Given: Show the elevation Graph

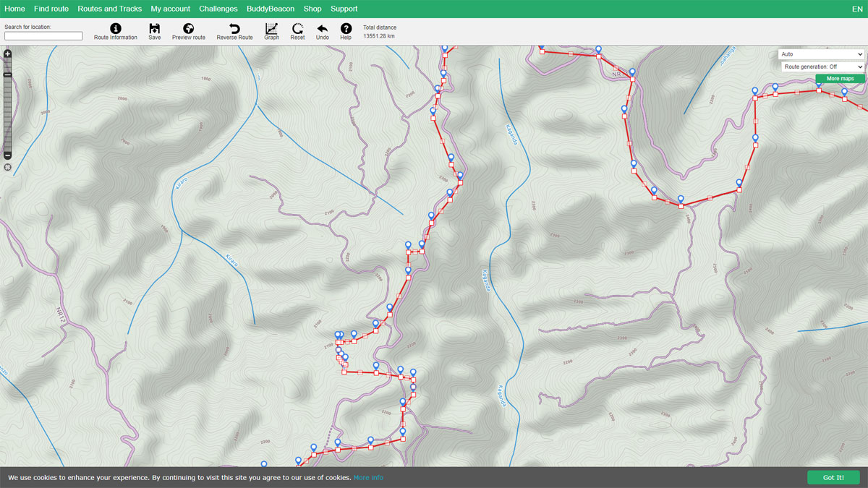Looking at the screenshot, I should (271, 29).
